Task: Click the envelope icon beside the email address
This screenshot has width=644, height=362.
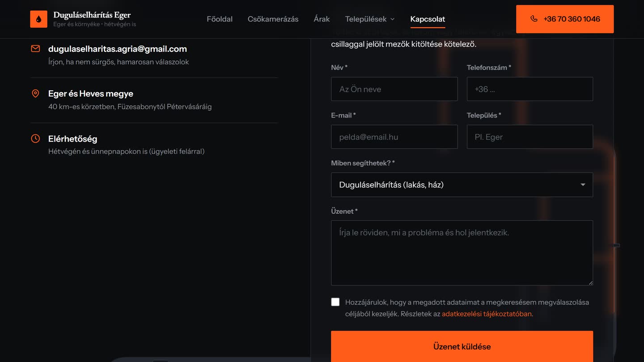Action: 35,49
